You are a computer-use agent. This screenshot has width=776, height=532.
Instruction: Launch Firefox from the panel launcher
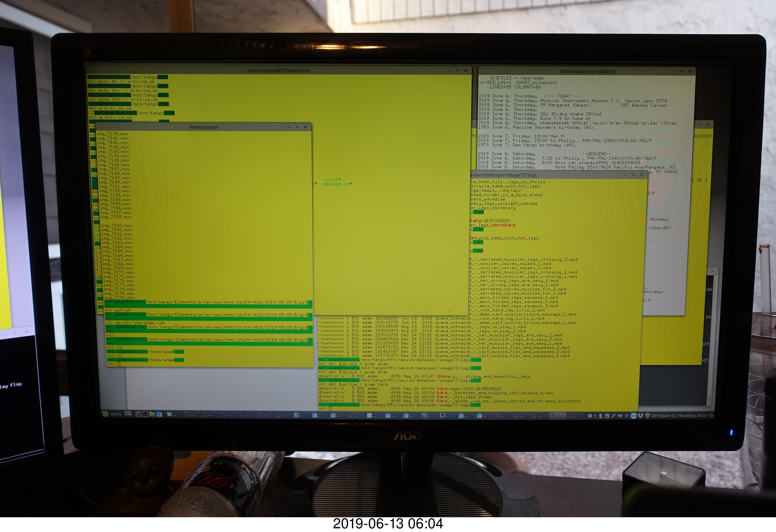click(x=138, y=414)
